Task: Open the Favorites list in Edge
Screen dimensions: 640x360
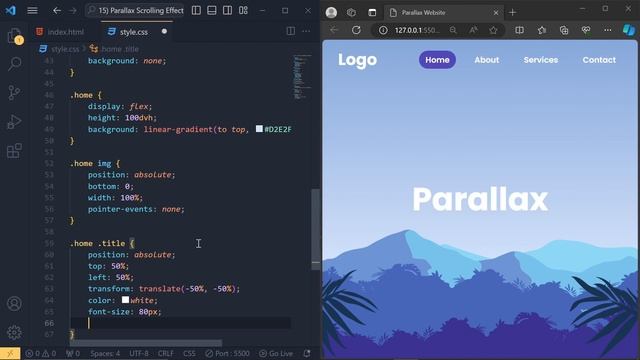Action: pos(542,30)
